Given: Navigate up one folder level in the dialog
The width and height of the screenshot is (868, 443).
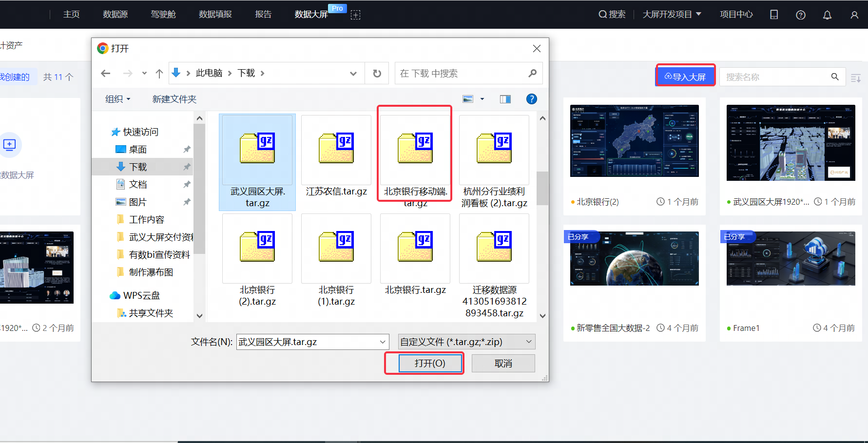Looking at the screenshot, I should (158, 73).
